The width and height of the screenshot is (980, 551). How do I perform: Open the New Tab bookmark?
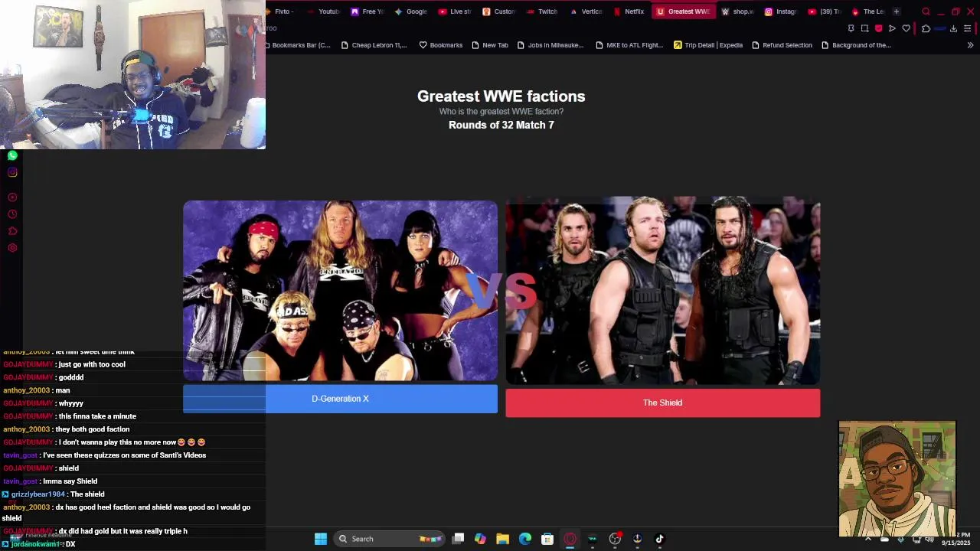point(490,45)
